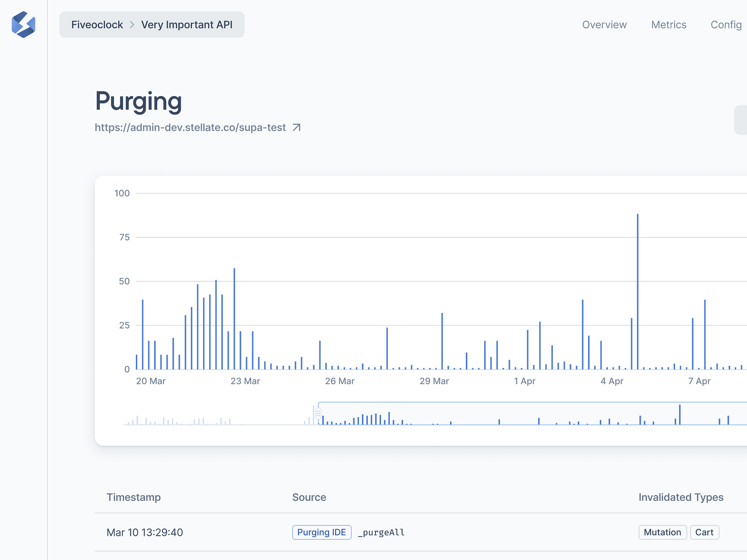
Task: Switch to the Metrics tab
Action: (669, 25)
